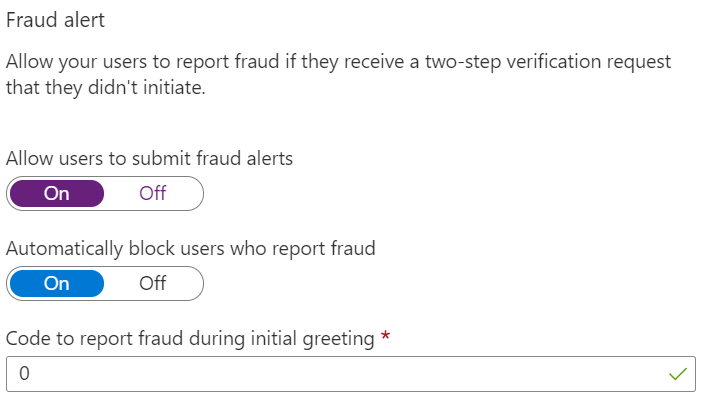Turn on Allow users to submit fraud alerts
The image size is (713, 412).
[x=56, y=194]
